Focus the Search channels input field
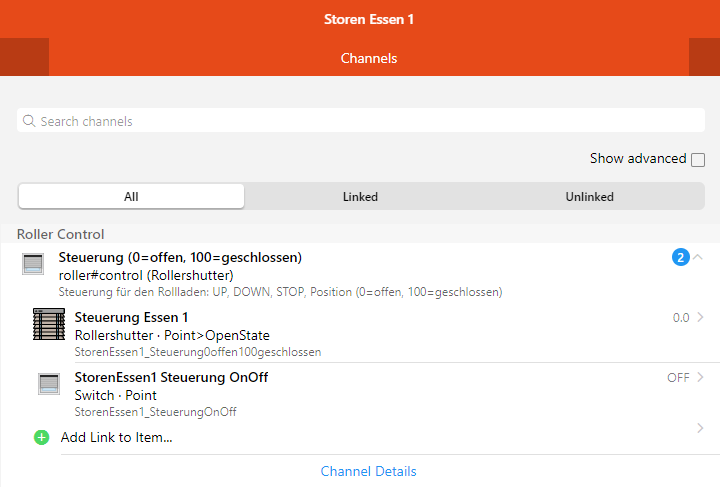The image size is (720, 487). (x=361, y=121)
